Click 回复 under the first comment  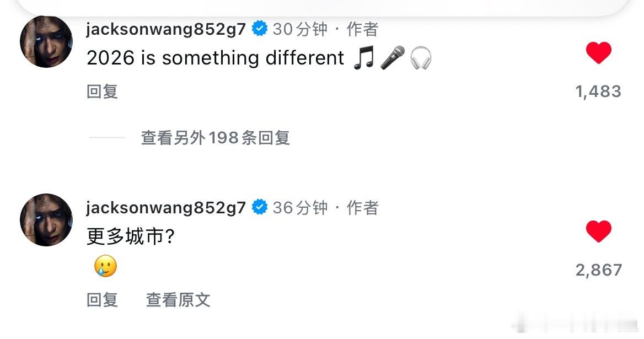pos(101,92)
